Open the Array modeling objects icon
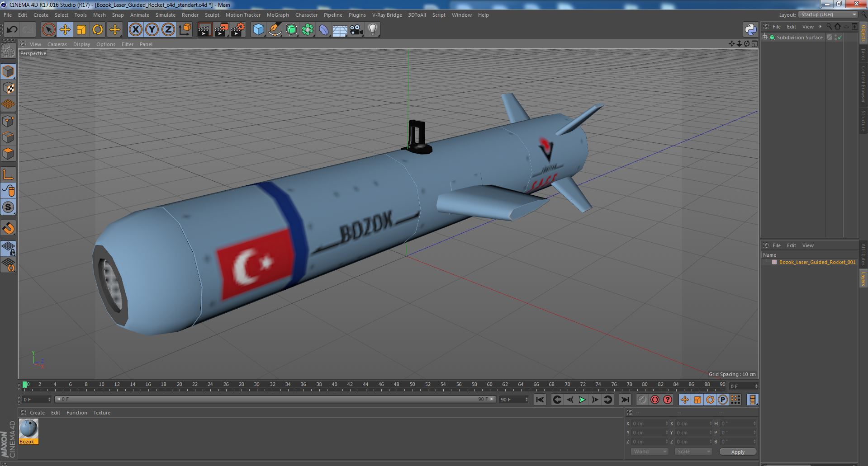Image resolution: width=868 pixels, height=466 pixels. 308,30
